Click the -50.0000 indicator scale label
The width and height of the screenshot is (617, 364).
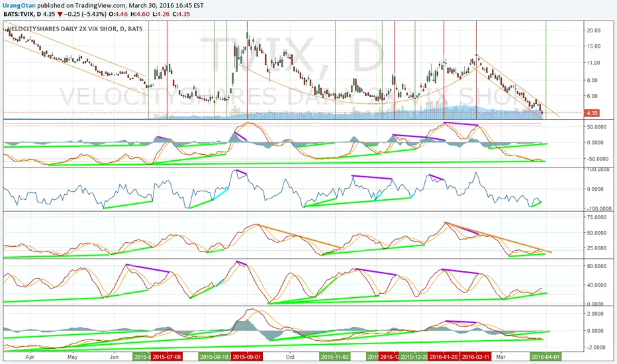click(598, 159)
